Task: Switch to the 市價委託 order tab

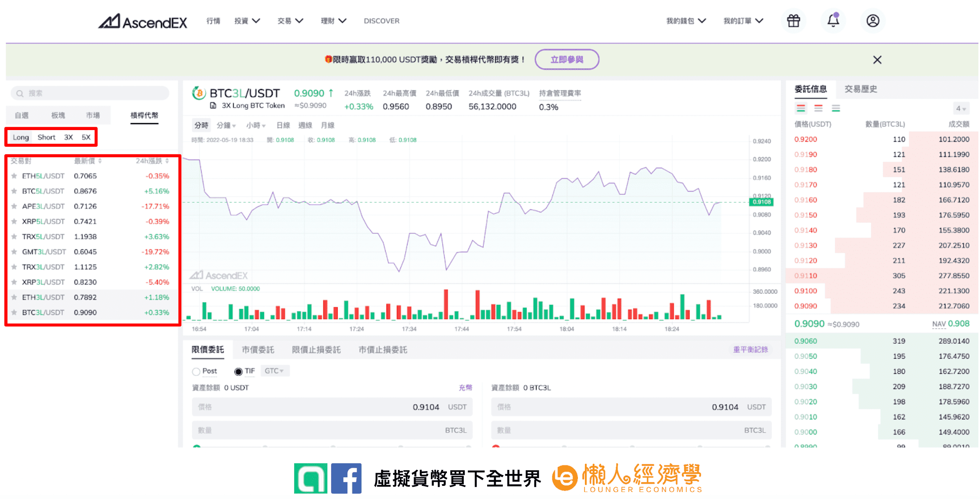Action: click(x=258, y=350)
